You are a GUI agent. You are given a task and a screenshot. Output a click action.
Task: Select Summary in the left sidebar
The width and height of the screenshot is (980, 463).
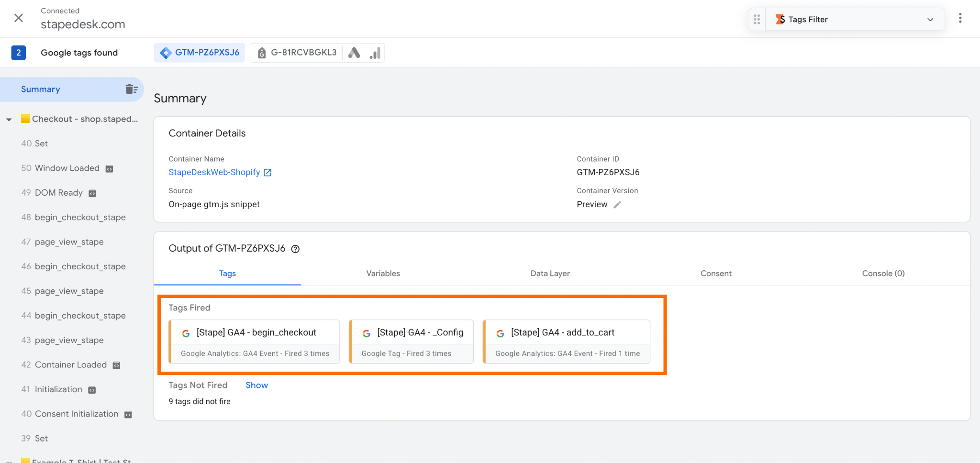(72, 89)
